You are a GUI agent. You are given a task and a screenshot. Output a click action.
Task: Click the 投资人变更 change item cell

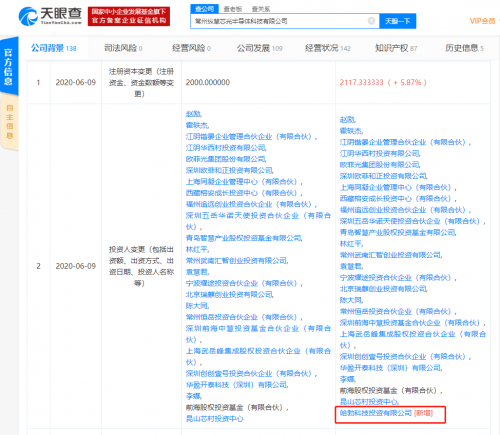click(141, 266)
